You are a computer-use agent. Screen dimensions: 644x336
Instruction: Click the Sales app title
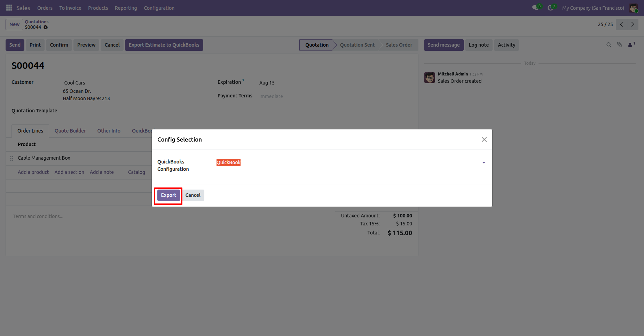(23, 8)
